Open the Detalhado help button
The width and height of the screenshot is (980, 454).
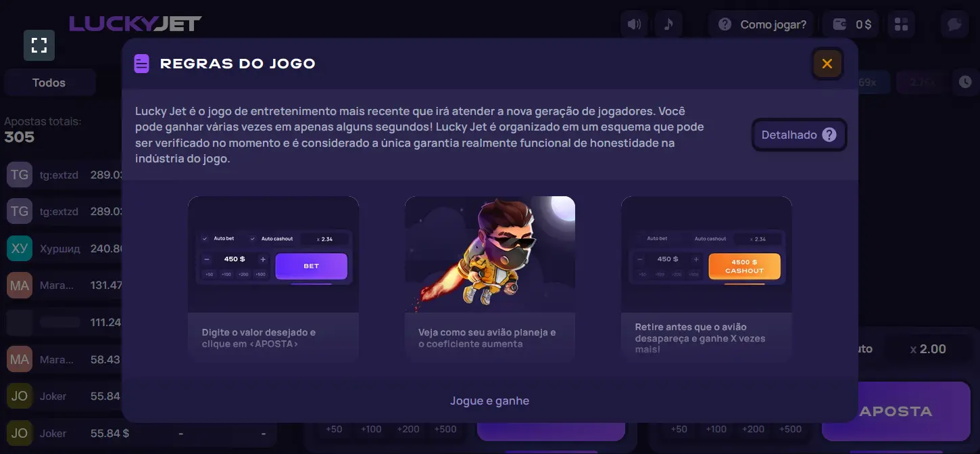tap(799, 135)
